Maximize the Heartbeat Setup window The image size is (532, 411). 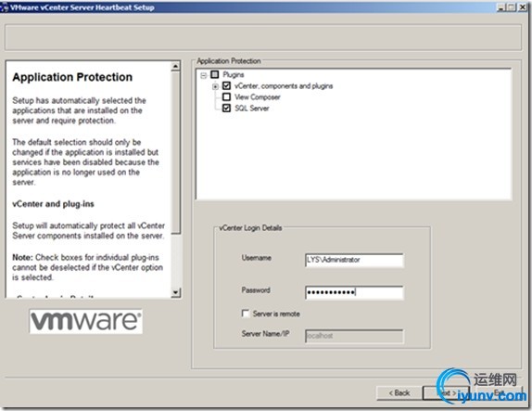click(512, 7)
